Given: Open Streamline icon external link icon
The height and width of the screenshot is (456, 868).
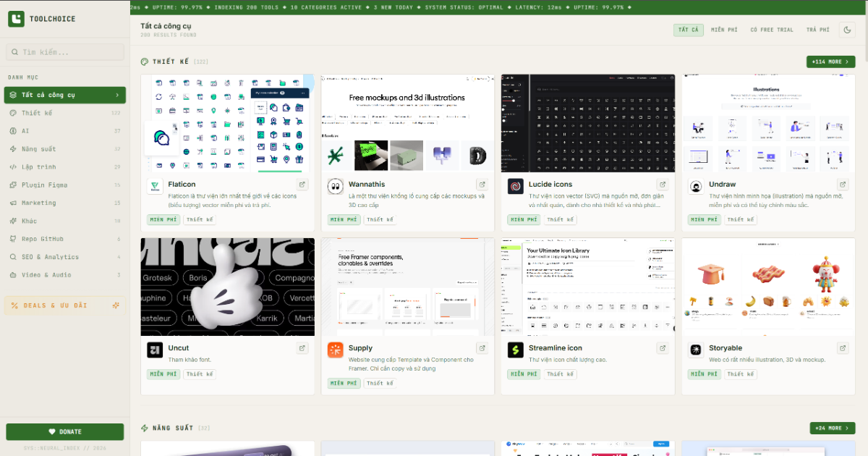Looking at the screenshot, I should coord(663,348).
